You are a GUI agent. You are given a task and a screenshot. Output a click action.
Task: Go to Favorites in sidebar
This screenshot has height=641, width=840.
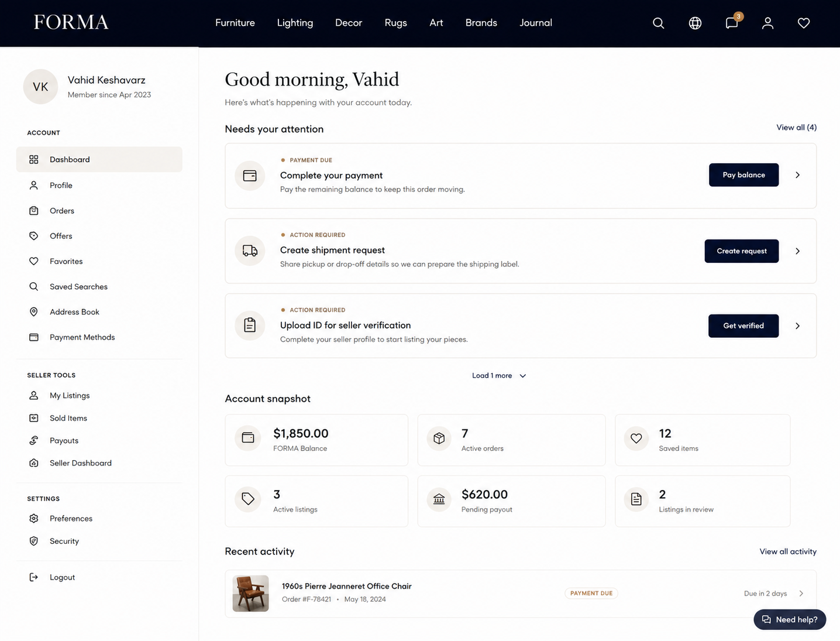[99, 261]
